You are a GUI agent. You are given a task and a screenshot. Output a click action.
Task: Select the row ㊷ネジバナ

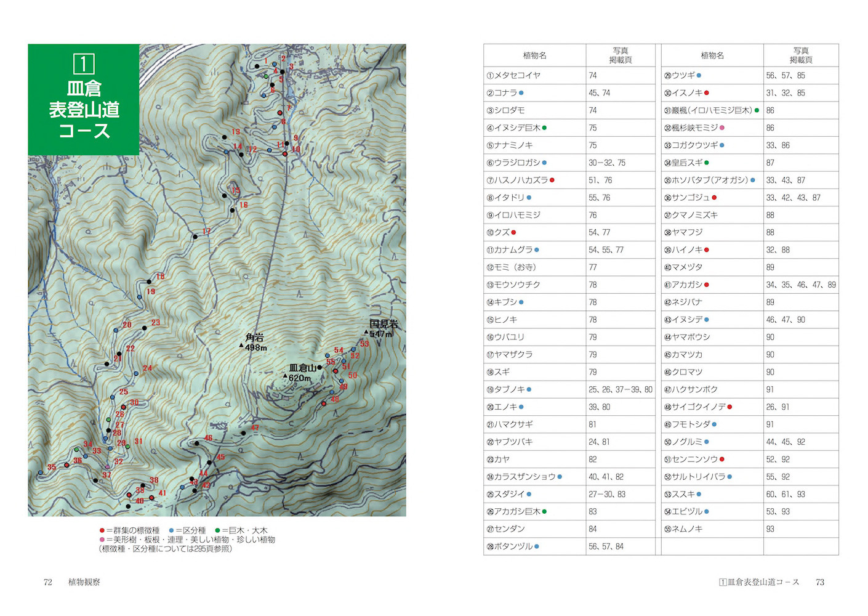[750, 302]
